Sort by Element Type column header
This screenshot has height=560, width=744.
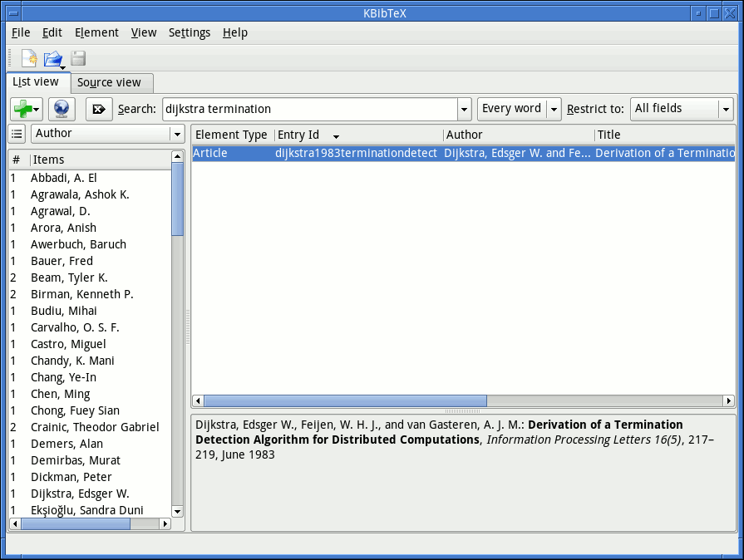233,135
